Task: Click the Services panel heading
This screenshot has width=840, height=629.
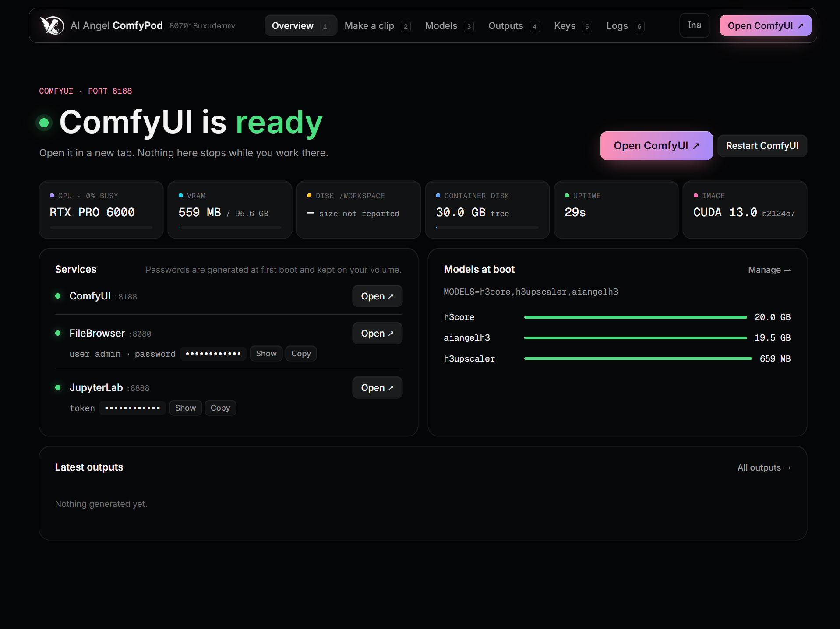Action: pos(76,270)
